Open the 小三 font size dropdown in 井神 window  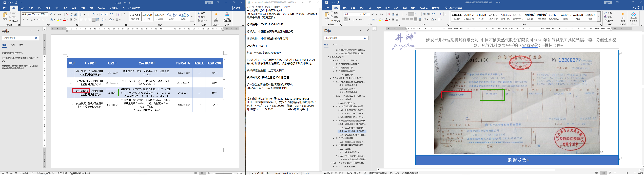point(369,14)
